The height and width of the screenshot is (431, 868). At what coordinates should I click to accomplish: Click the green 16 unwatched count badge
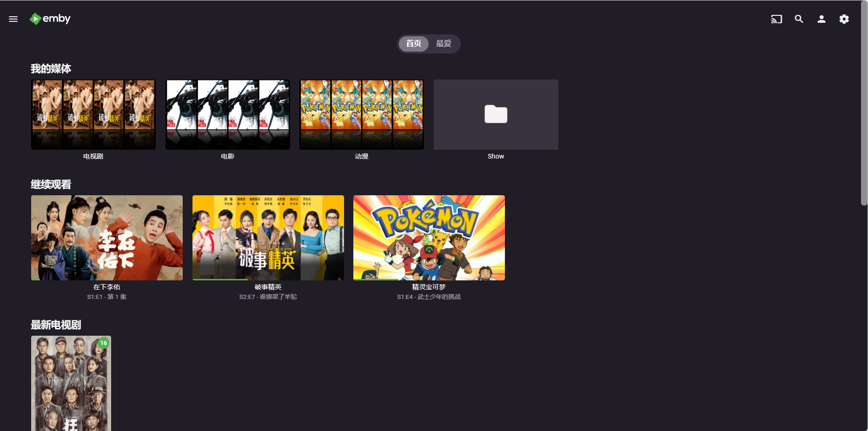(104, 343)
